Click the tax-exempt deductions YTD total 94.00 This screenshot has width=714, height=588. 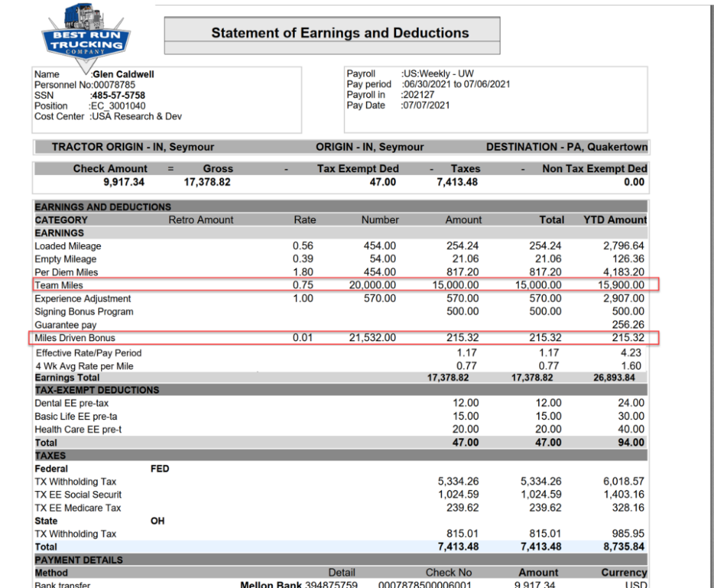pyautogui.click(x=631, y=443)
